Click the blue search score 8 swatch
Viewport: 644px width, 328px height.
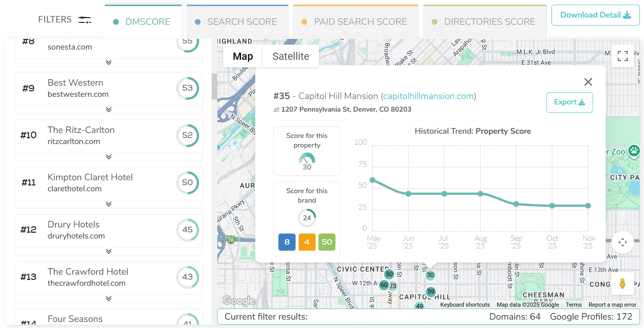click(287, 242)
